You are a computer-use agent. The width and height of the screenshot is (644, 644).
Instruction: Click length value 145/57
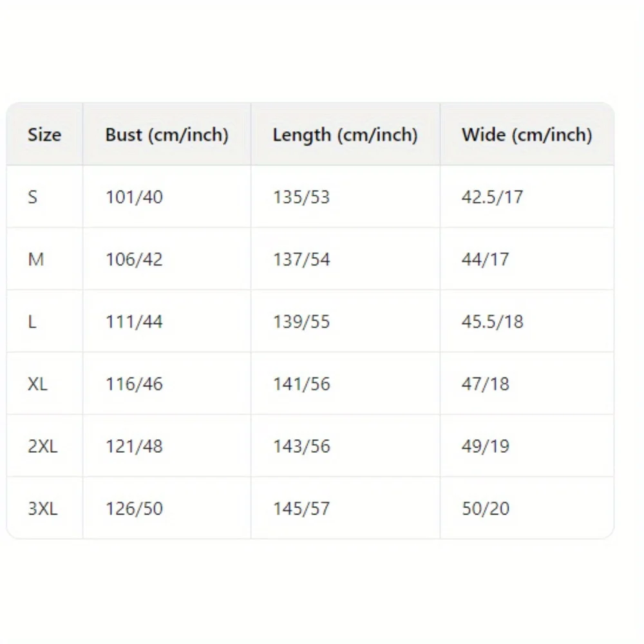pos(301,509)
